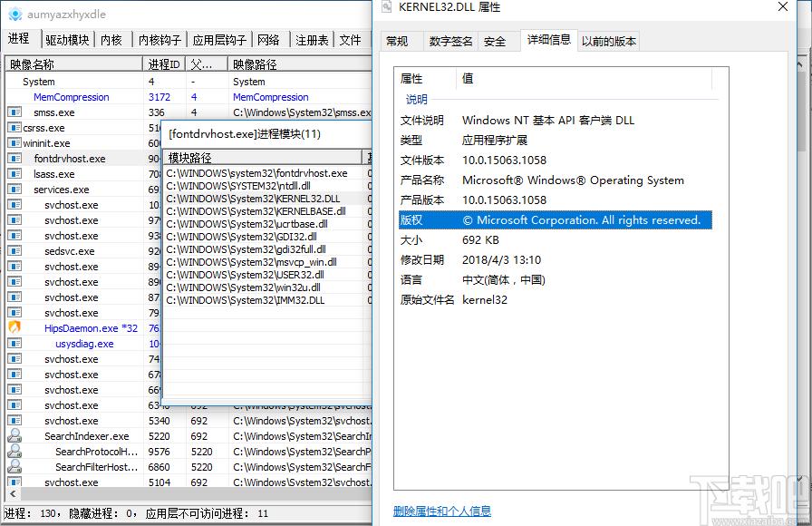The height and width of the screenshot is (526, 812).
Task: Select the 详细信息 properties tab
Action: (x=549, y=40)
